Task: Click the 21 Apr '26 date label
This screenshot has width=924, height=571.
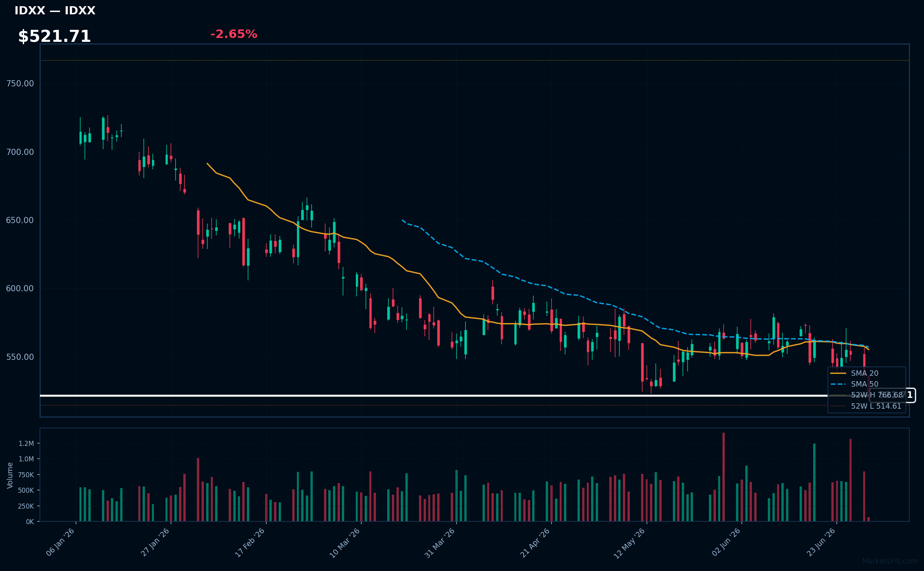Action: pyautogui.click(x=536, y=542)
